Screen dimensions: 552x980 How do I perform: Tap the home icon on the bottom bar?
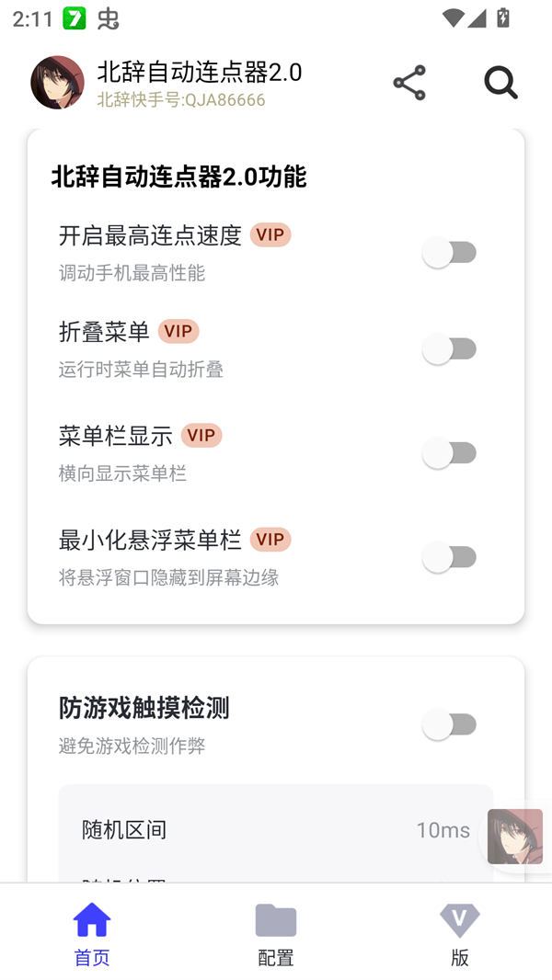pyautogui.click(x=91, y=919)
